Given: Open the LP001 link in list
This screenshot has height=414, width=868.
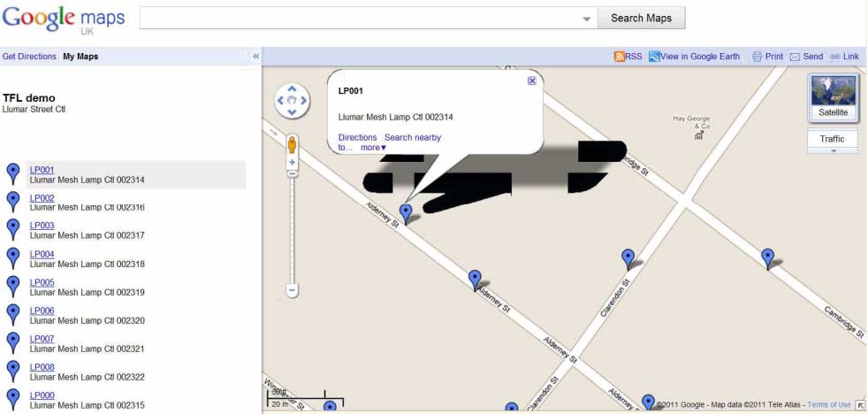Looking at the screenshot, I should click(x=42, y=170).
